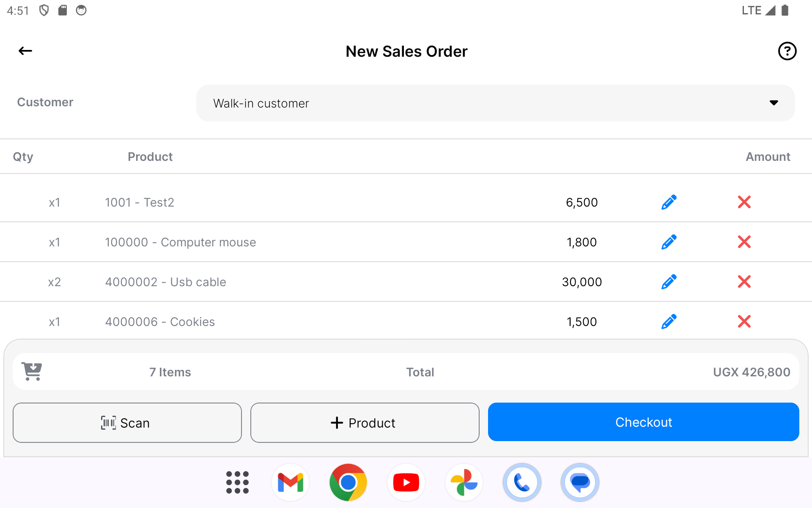Remove Test2 from the order
Viewport: 812px width, 508px height.
pos(744,202)
